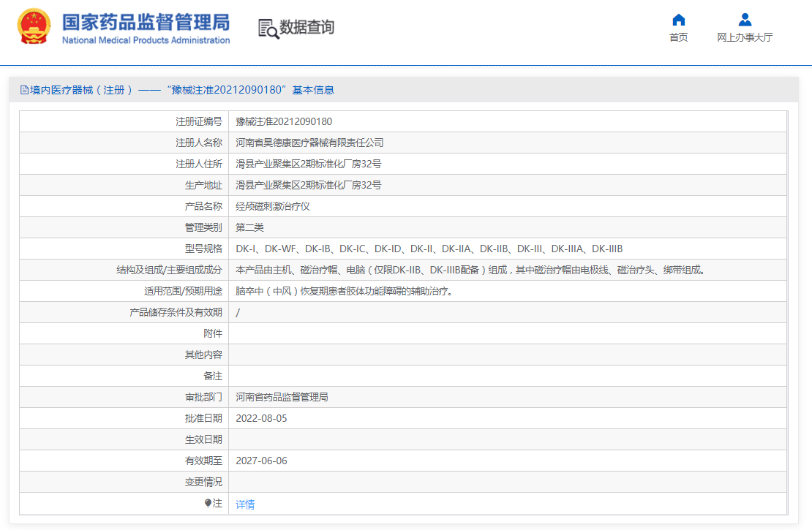The width and height of the screenshot is (812, 530).
Task: Click the model list starting DK-I
Action: 429,249
